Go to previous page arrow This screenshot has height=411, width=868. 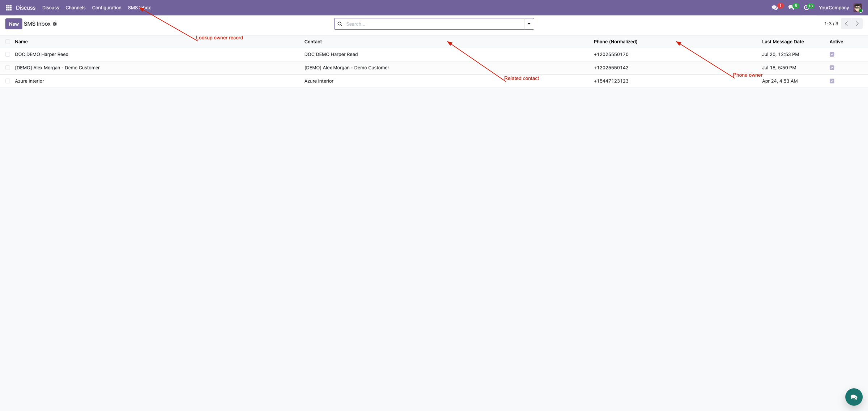click(x=846, y=24)
